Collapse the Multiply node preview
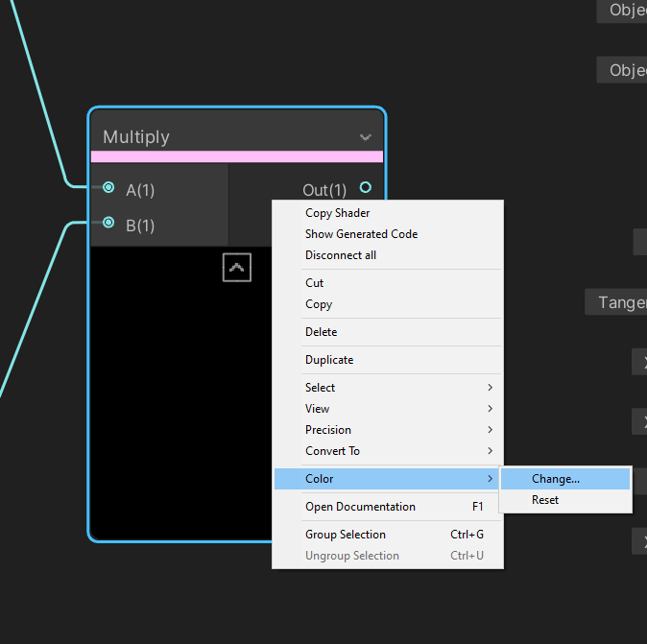 [236, 268]
